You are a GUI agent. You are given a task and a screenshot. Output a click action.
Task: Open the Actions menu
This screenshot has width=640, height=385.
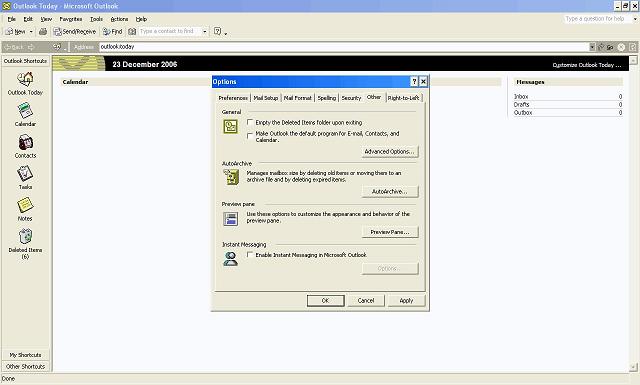click(x=119, y=19)
